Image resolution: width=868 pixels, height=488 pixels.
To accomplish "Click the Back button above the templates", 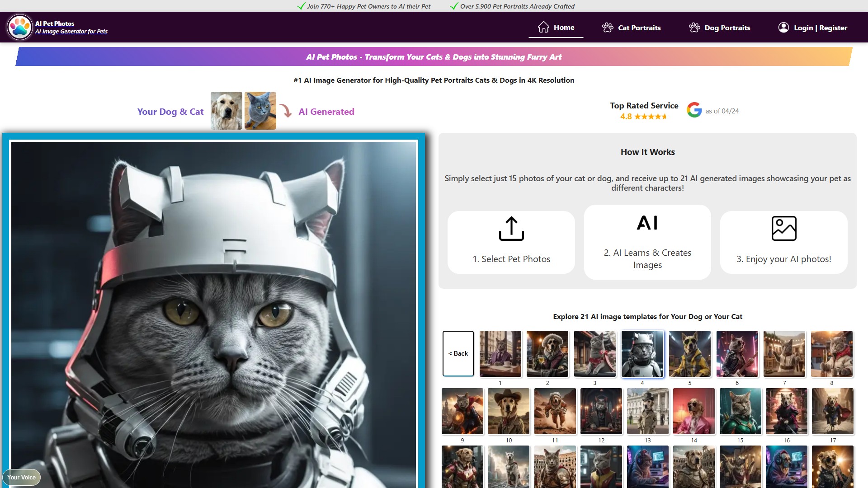I will tap(458, 353).
